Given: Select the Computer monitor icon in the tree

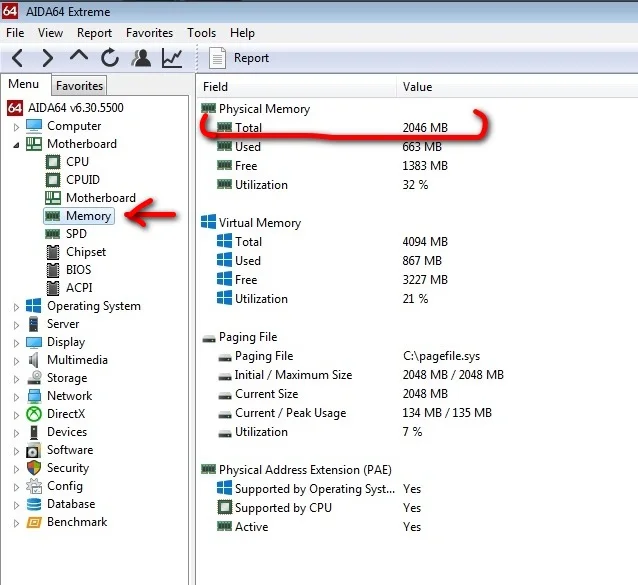Looking at the screenshot, I should tap(34, 126).
